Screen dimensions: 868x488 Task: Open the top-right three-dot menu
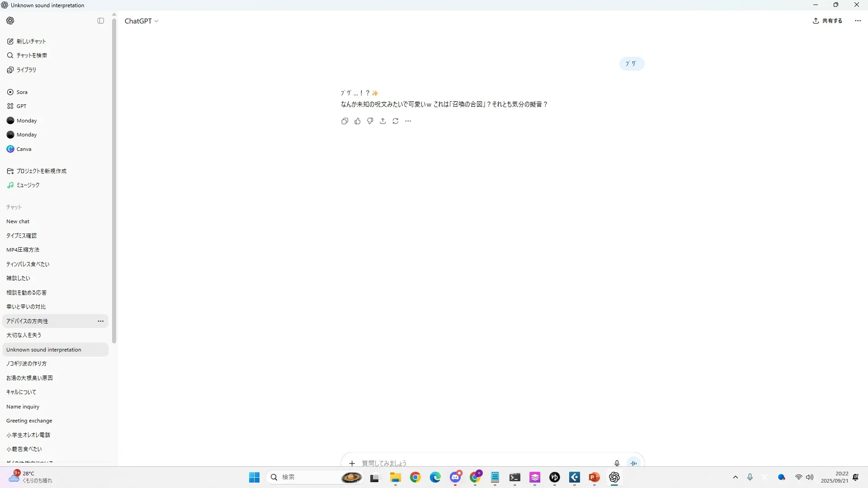pos(858,21)
